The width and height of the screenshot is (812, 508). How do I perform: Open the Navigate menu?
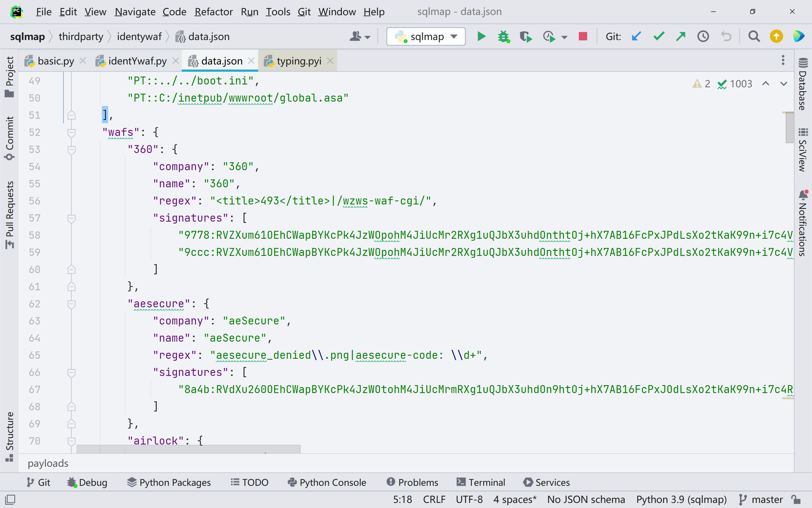[x=135, y=12]
